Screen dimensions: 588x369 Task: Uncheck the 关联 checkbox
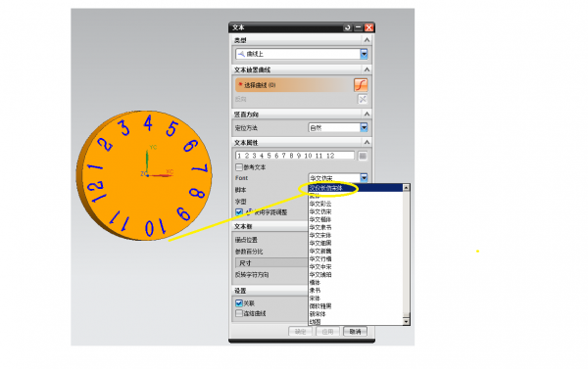pos(239,302)
